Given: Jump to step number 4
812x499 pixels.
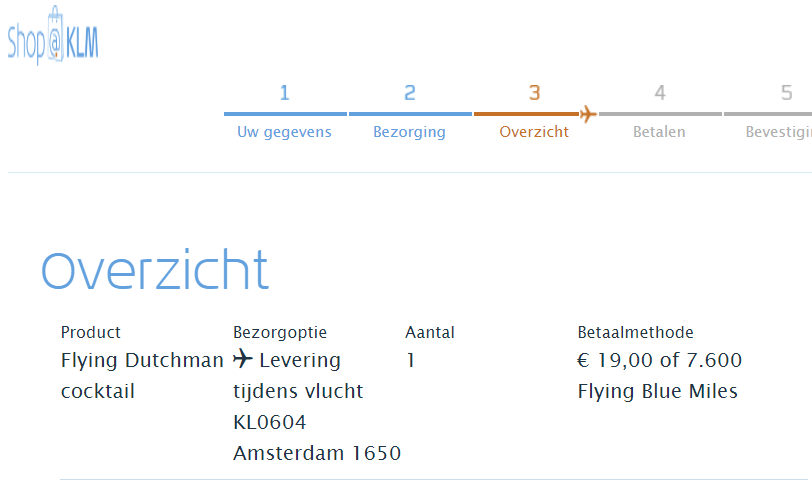Looking at the screenshot, I should coord(660,94).
